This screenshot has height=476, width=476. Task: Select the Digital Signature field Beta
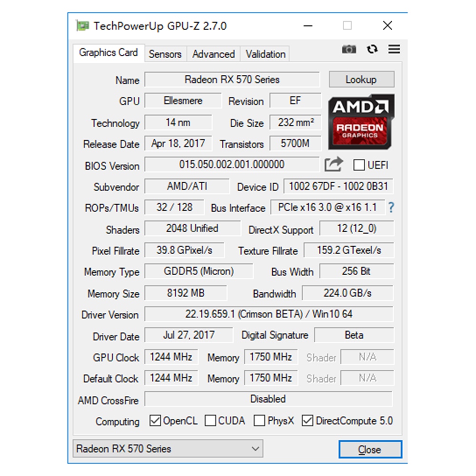(x=354, y=335)
